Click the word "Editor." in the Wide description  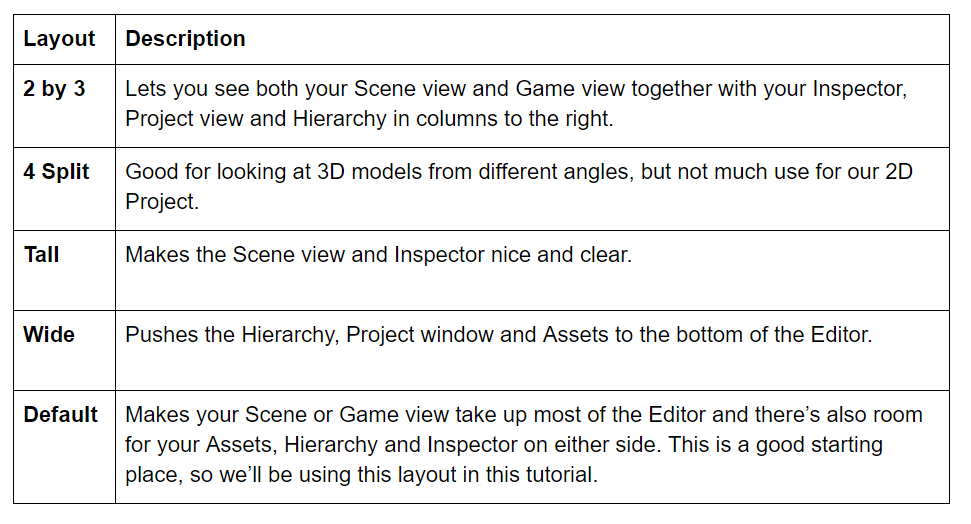point(840,334)
